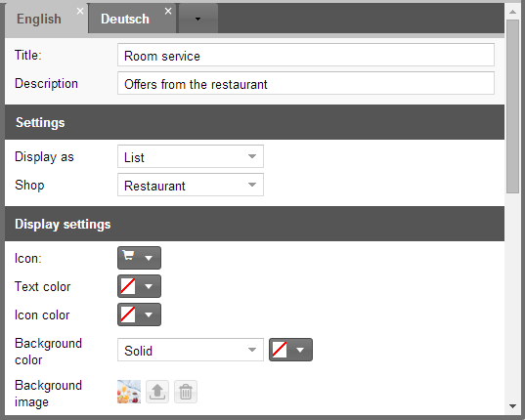Open the Icon color swatch picker
Viewport: 525px width, 420px height.
coord(139,315)
